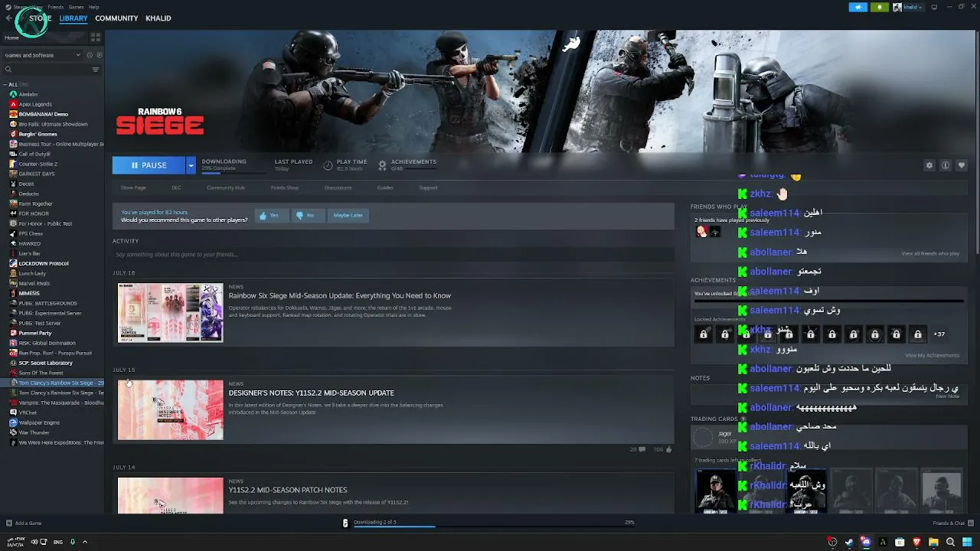Image resolution: width=980 pixels, height=551 pixels.
Task: Open advanced filter options icon
Action: point(96,70)
